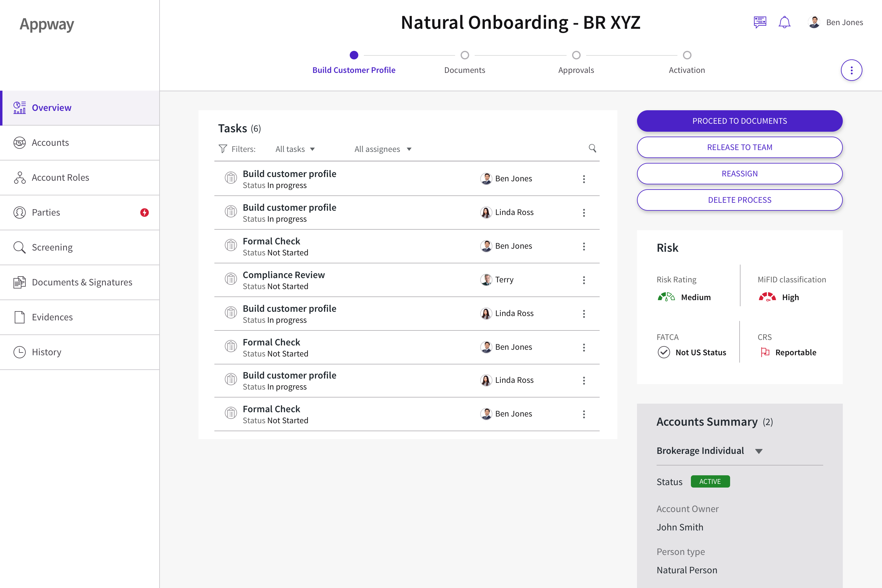Viewport: 882px width, 588px height.
Task: Click the Build Customer Profile progress marker
Action: [354, 55]
